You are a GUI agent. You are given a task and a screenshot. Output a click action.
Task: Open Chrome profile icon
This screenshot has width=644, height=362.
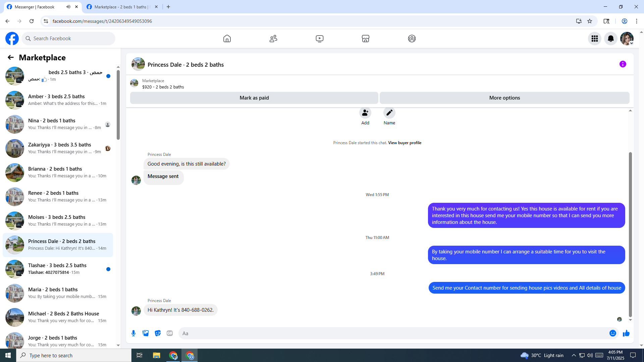click(x=625, y=21)
